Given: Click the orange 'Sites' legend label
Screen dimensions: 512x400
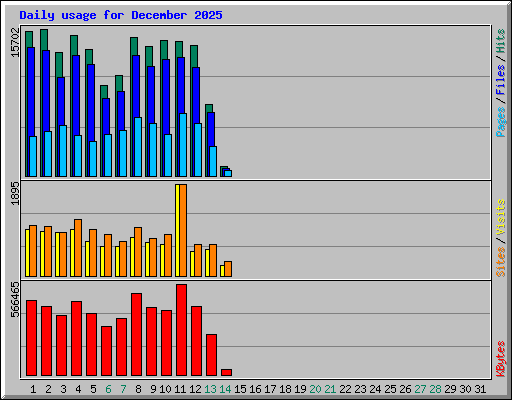Looking at the screenshot, I should click(501, 262).
